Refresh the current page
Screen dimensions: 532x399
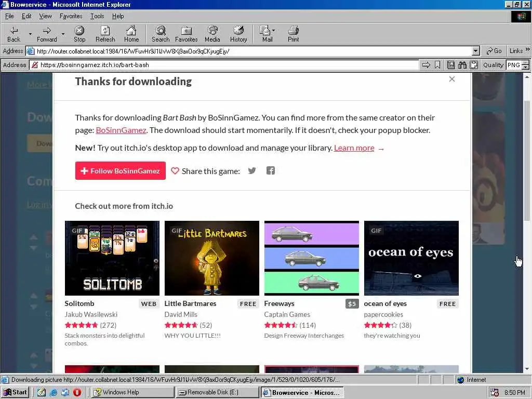click(x=105, y=34)
